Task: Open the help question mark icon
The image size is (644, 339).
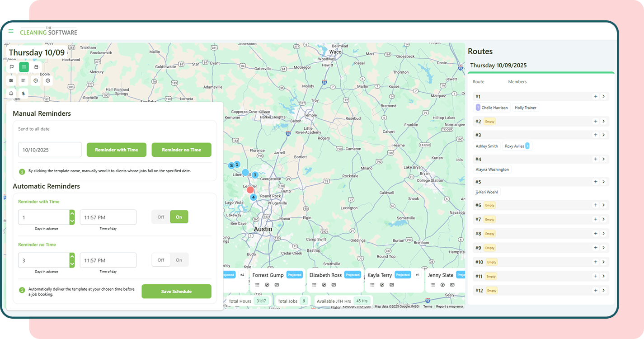Action: tap(47, 80)
